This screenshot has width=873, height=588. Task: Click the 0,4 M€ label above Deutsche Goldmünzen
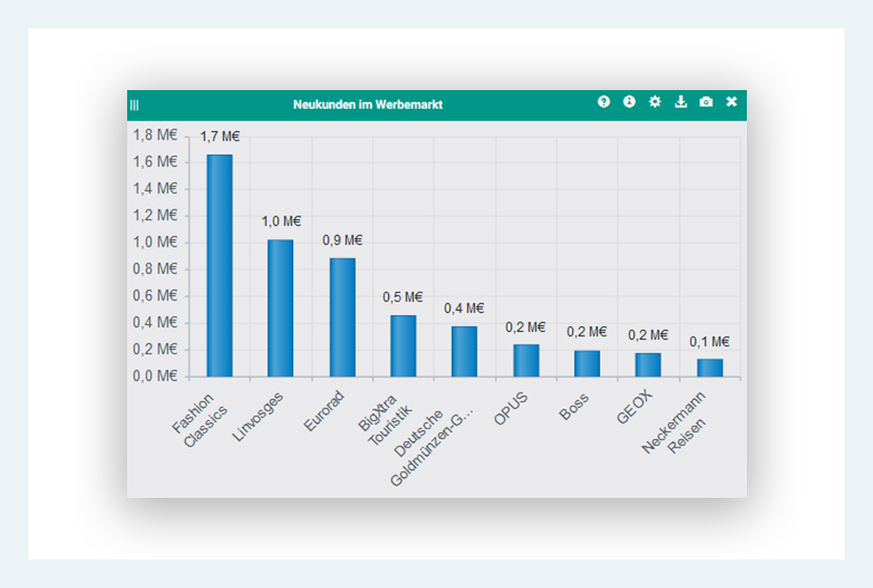(x=464, y=308)
